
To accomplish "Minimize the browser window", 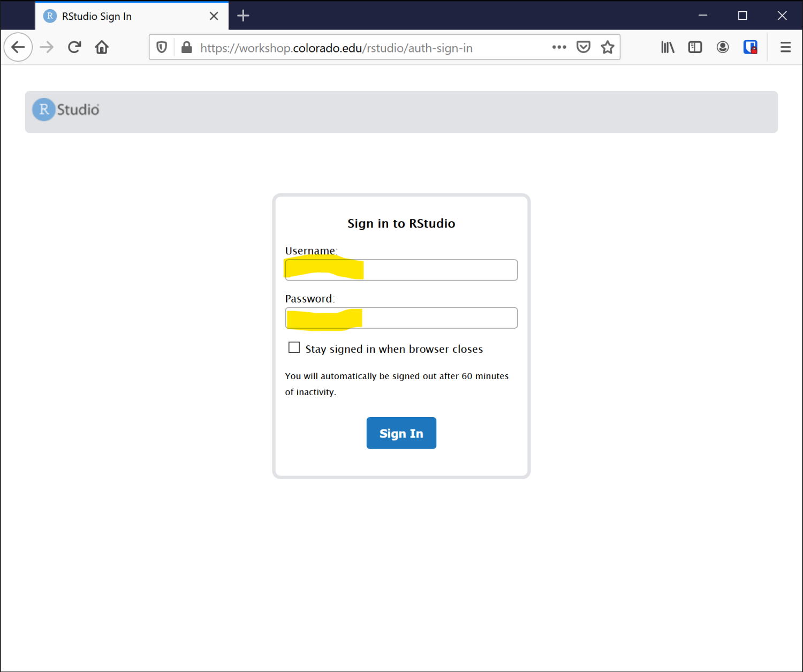I will pyautogui.click(x=703, y=16).
